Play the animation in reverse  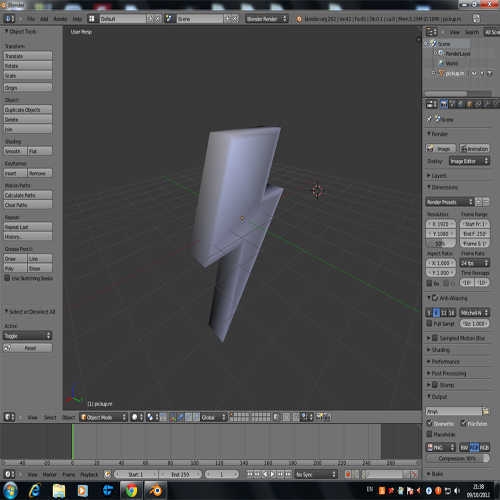tap(265, 474)
